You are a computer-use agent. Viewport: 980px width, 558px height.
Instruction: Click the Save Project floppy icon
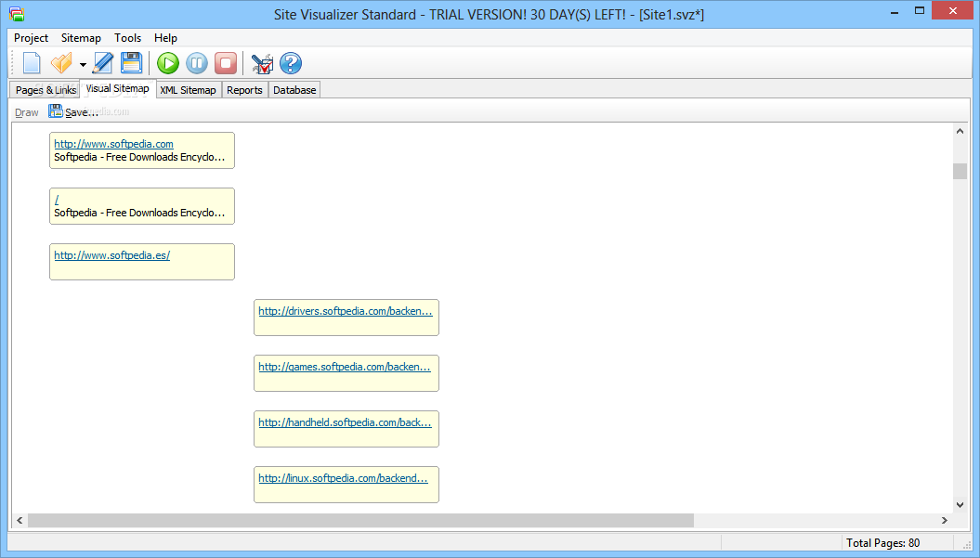click(x=131, y=63)
